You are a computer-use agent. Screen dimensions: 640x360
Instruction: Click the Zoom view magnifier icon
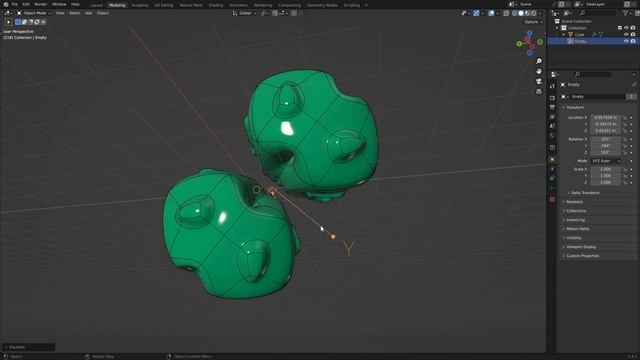coord(539,61)
